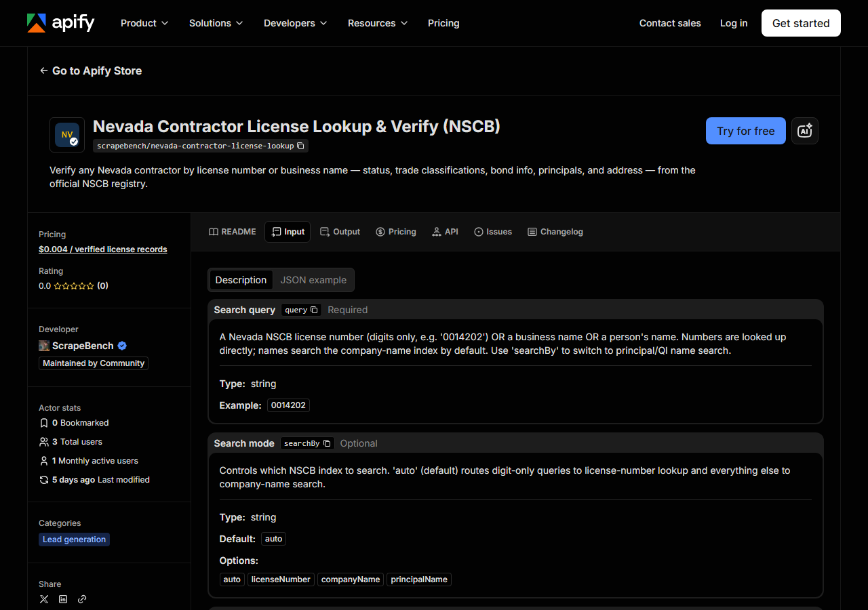Click the Bookmarked stat icon

[x=44, y=423]
